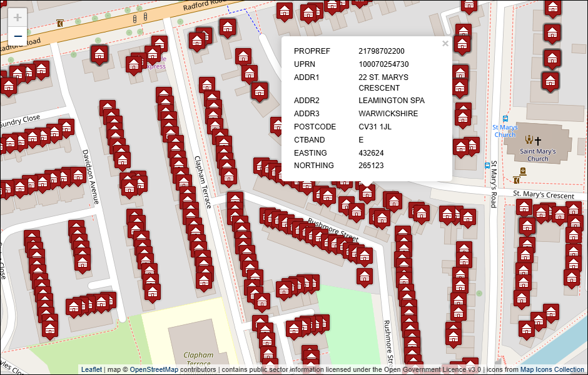Click the Rushmore Street label
588x375 pixels.
333,229
